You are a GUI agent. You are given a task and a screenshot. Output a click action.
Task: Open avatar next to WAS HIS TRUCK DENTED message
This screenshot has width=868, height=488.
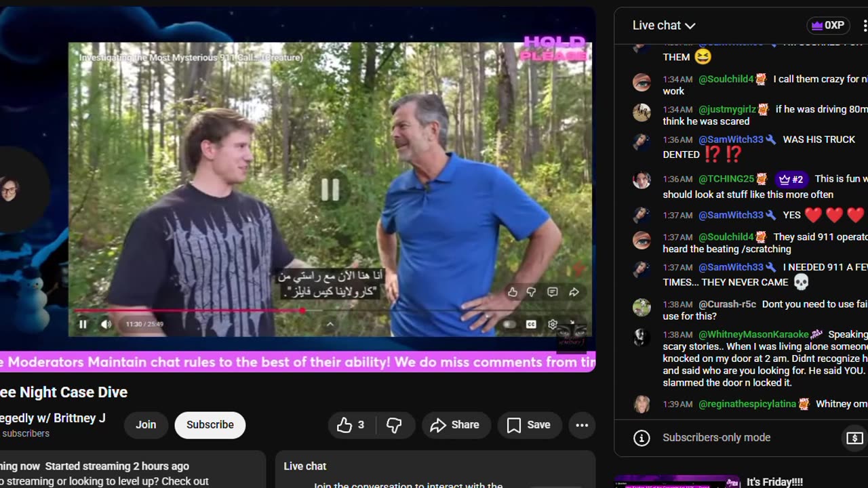642,142
